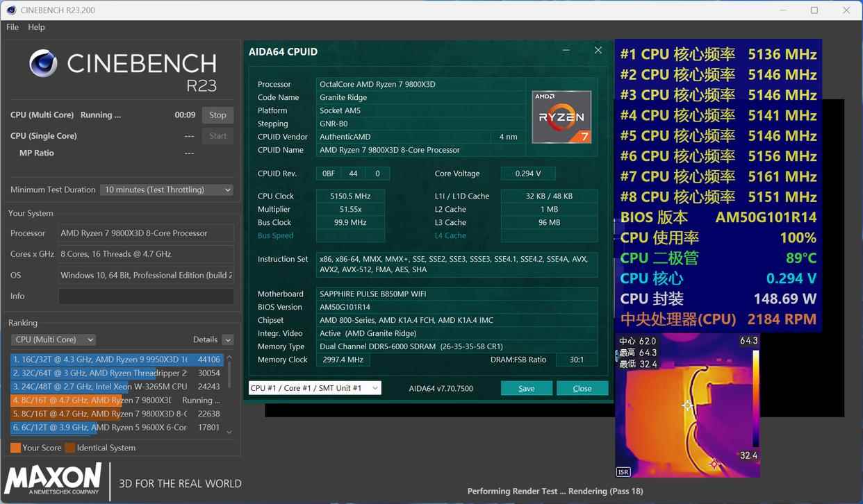Viewport: 863px width, 504px height.
Task: Click the Instruction Set text box
Action: 457,264
